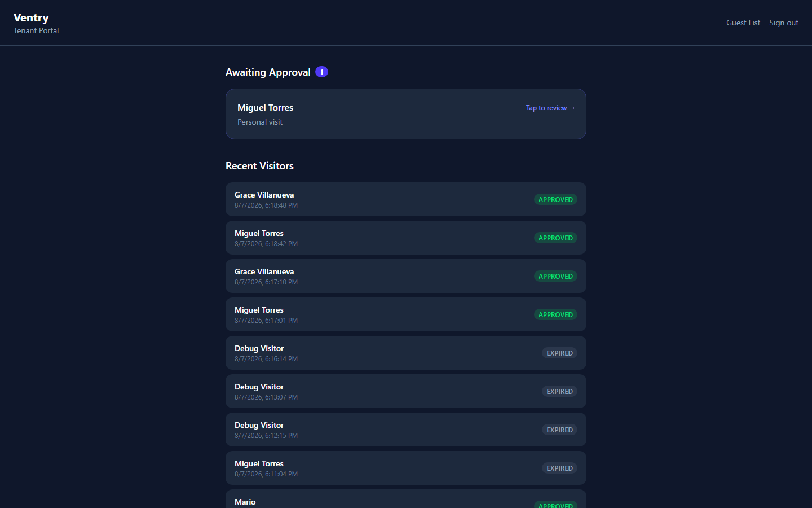Viewport: 812px width, 508px height.
Task: Click the 'Recent Visitors' heading
Action: [x=259, y=166]
